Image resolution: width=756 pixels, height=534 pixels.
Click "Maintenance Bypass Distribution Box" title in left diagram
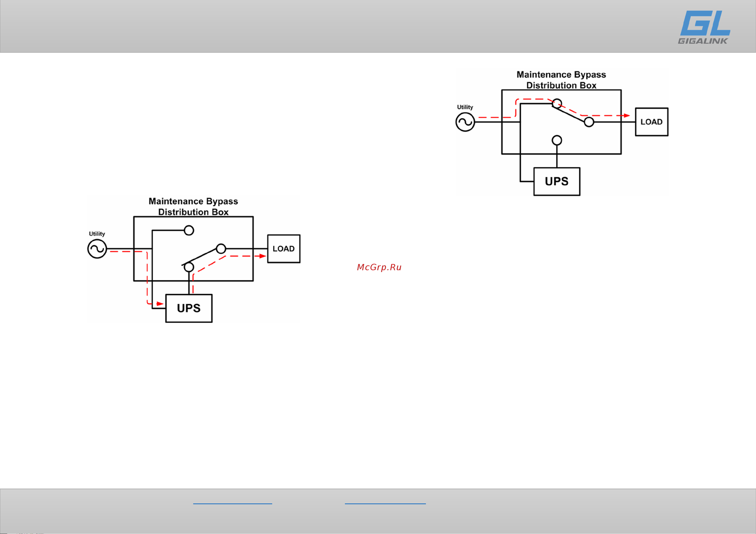pyautogui.click(x=193, y=206)
